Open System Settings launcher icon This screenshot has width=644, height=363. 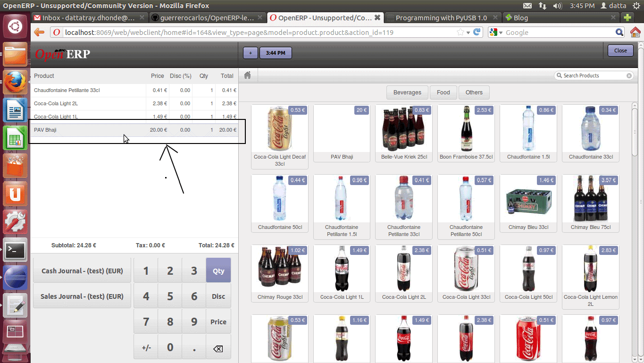(x=16, y=222)
